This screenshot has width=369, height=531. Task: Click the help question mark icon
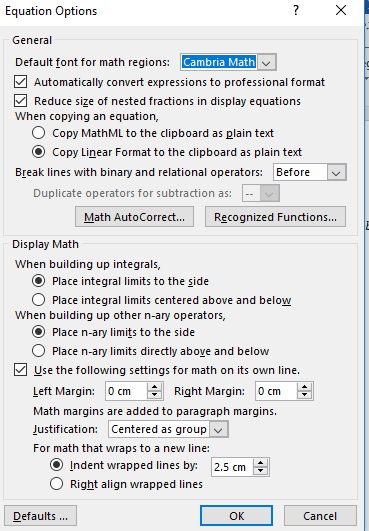click(296, 10)
